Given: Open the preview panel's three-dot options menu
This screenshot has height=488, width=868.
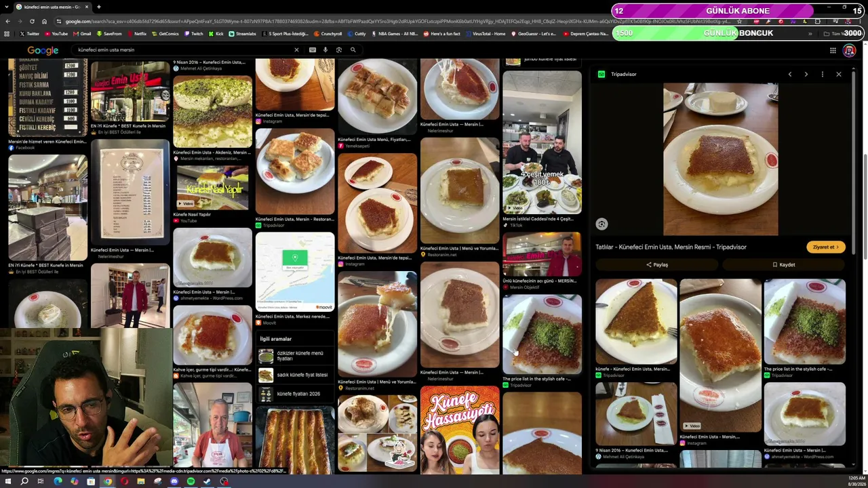Looking at the screenshot, I should tap(823, 74).
